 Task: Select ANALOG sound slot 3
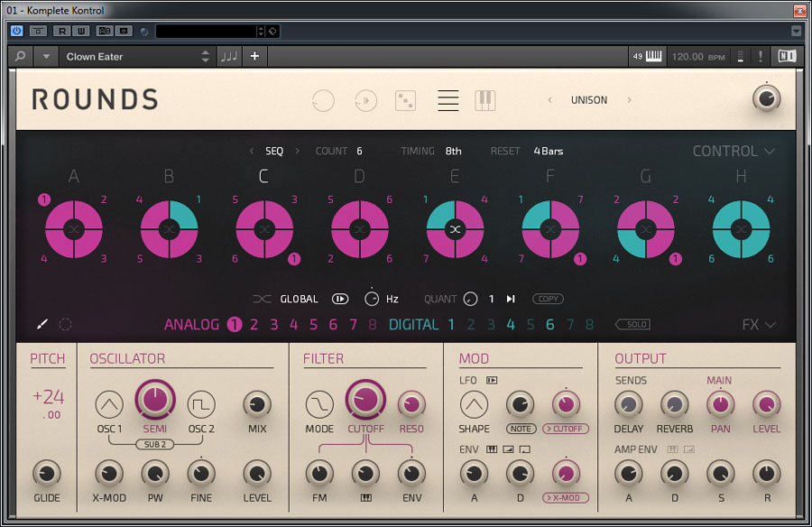pyautogui.click(x=273, y=325)
